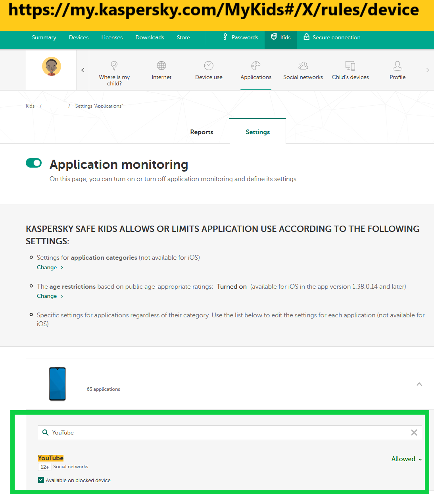Click the child avatar picture
Screen dimensions: 434x504
point(52,66)
